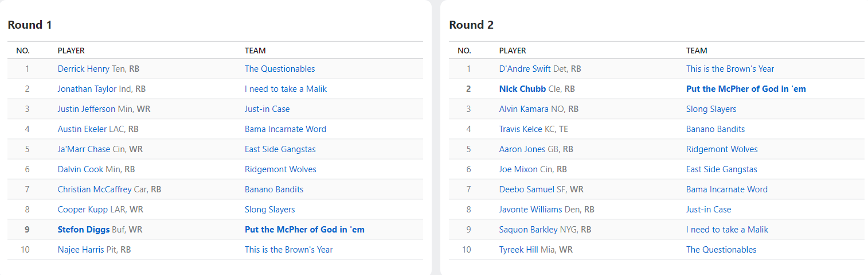Click Christian McCaffrey player link
868x275 pixels.
click(x=95, y=189)
